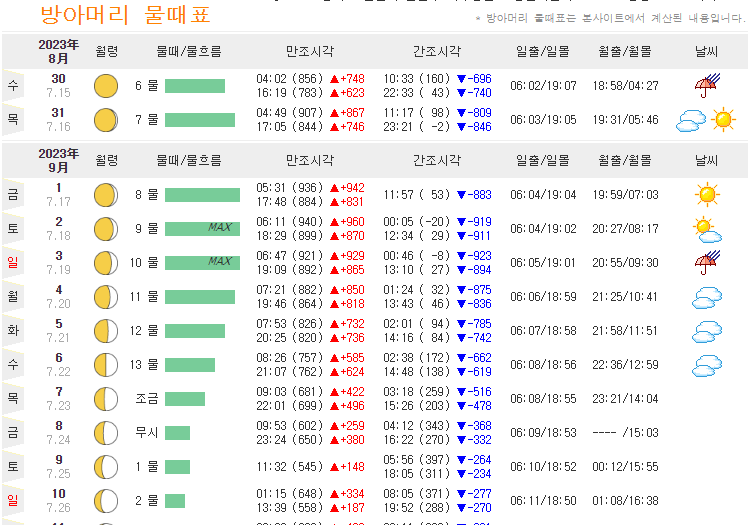Screen dimensions: 749x525
Task: Click the moonrise/moonset value 18:58/04:27
Action: pyautogui.click(x=625, y=86)
